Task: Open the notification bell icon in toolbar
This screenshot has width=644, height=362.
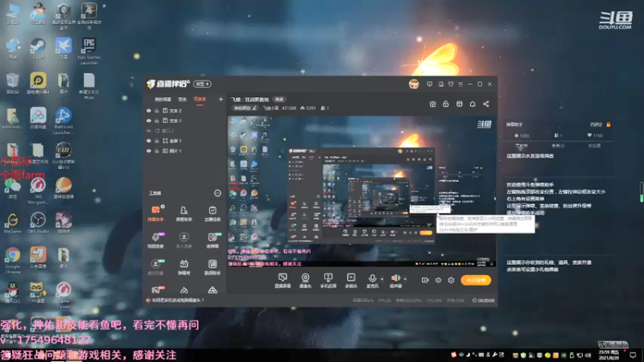Action: (x=473, y=104)
